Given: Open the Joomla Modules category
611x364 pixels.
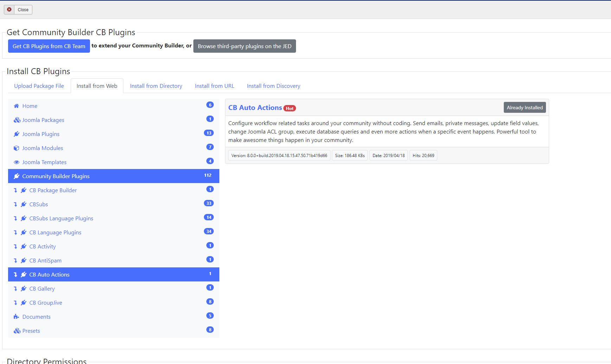Looking at the screenshot, I should [114, 148].
